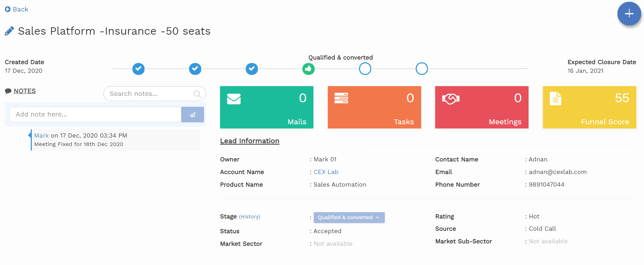Open the Tasks label on orange card
The height and width of the screenshot is (265, 644).
(404, 122)
